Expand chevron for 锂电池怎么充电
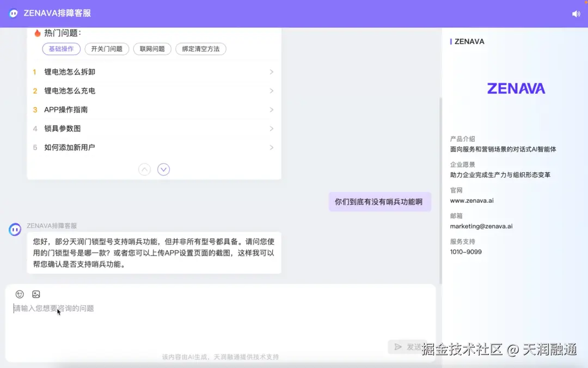Image resolution: width=588 pixels, height=368 pixels. [272, 91]
